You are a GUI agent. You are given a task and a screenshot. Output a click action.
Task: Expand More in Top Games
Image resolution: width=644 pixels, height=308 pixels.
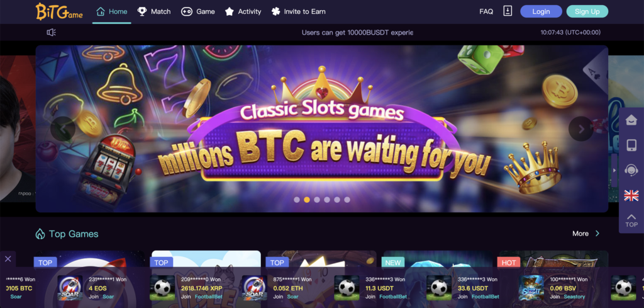pyautogui.click(x=586, y=234)
